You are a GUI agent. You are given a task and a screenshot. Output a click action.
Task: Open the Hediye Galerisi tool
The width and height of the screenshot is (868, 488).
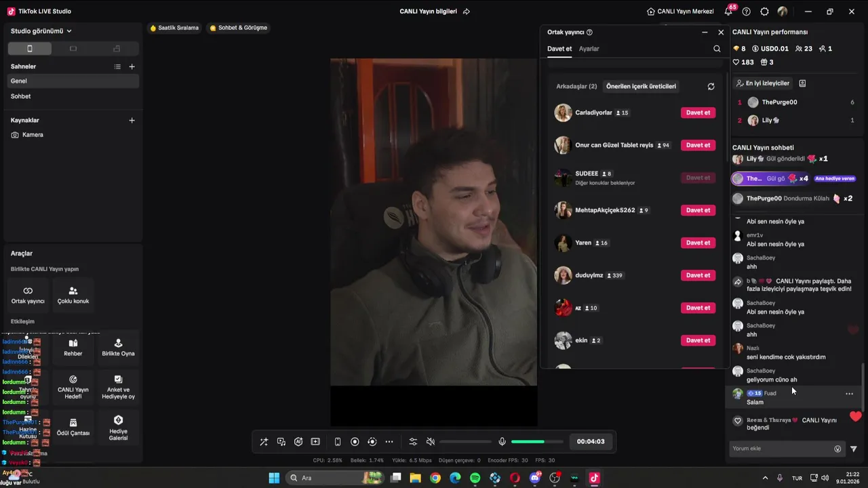point(118,427)
